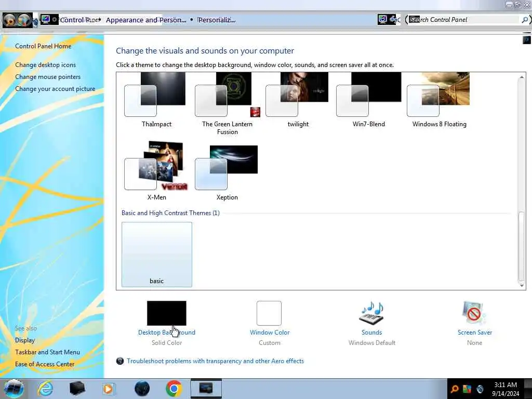Open Troubleshoot problems with transparency link

click(215, 361)
